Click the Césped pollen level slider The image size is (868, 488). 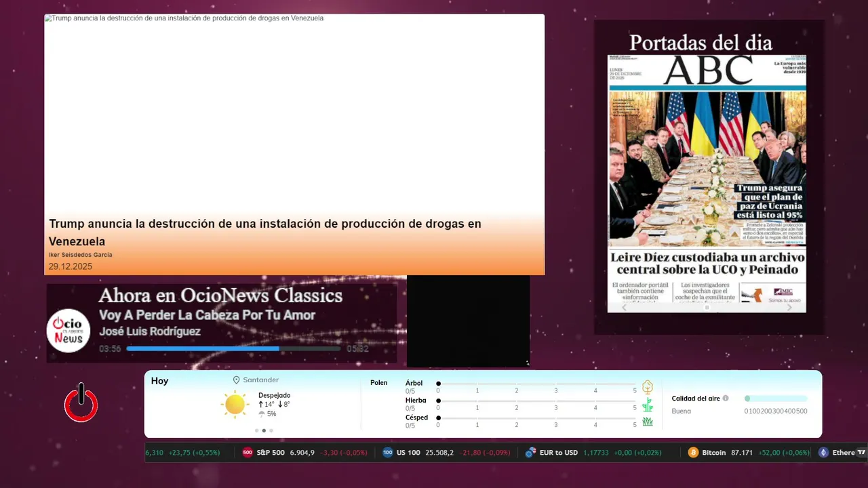pyautogui.click(x=537, y=418)
